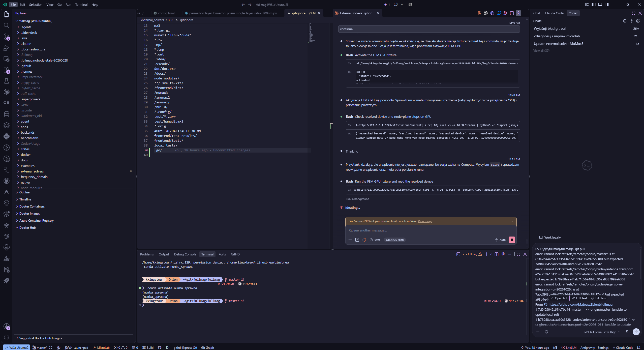This screenshot has height=350, width=644.
Task: Add attachment with plus in Claude input
Action: pos(350,240)
